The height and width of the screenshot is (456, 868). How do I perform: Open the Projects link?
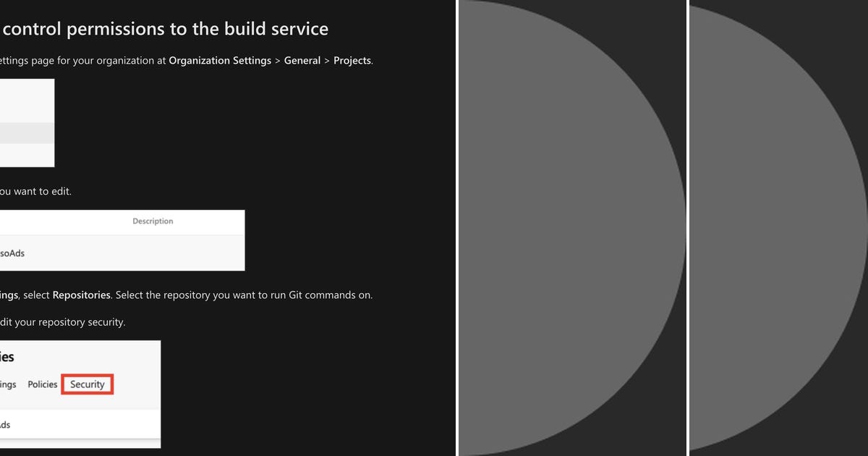tap(352, 60)
